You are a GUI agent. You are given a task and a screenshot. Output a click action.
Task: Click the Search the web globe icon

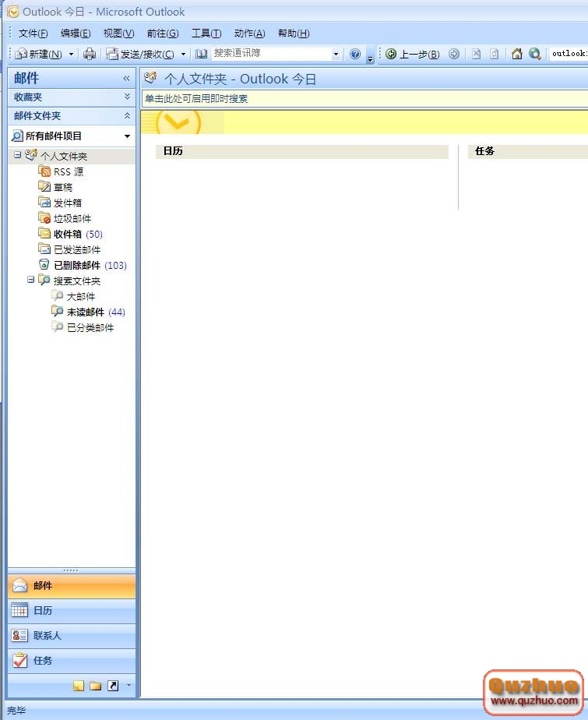[534, 55]
